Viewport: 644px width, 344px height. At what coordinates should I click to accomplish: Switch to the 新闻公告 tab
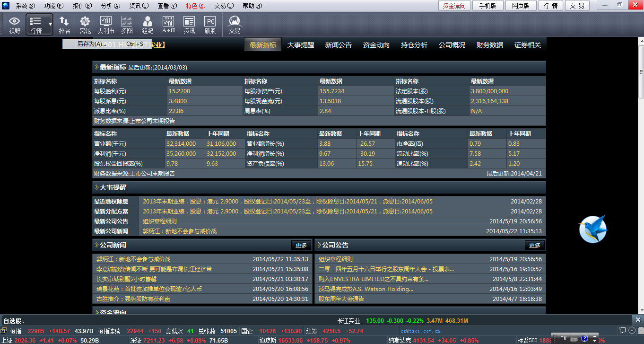(339, 45)
